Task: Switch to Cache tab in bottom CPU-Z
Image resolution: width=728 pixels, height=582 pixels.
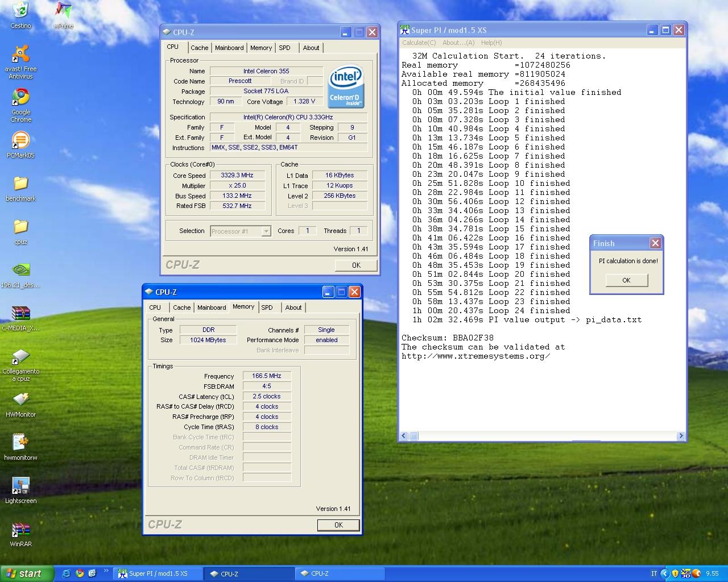Action: tap(182, 307)
